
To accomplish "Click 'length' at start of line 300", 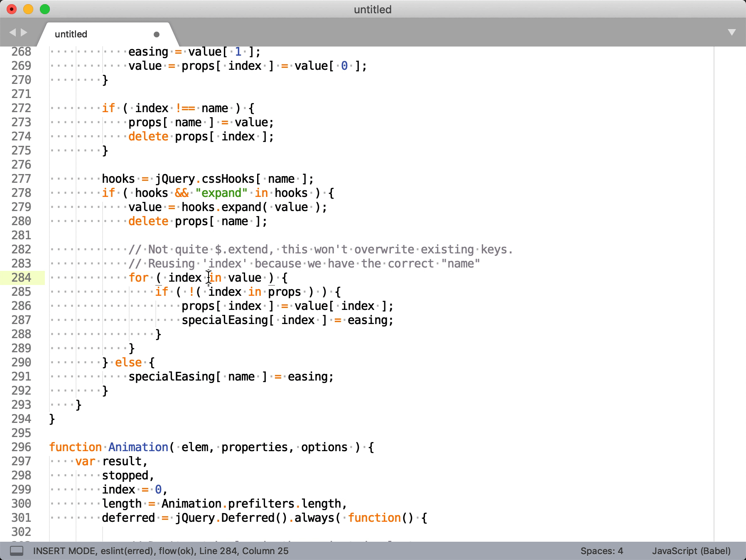I will click(x=122, y=504).
